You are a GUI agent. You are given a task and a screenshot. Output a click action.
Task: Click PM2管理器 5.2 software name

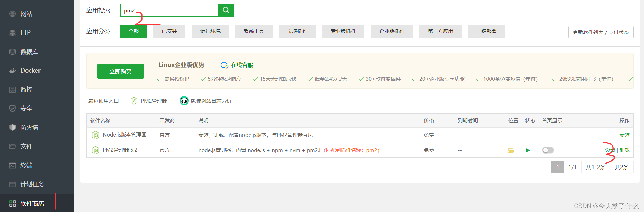(120, 150)
